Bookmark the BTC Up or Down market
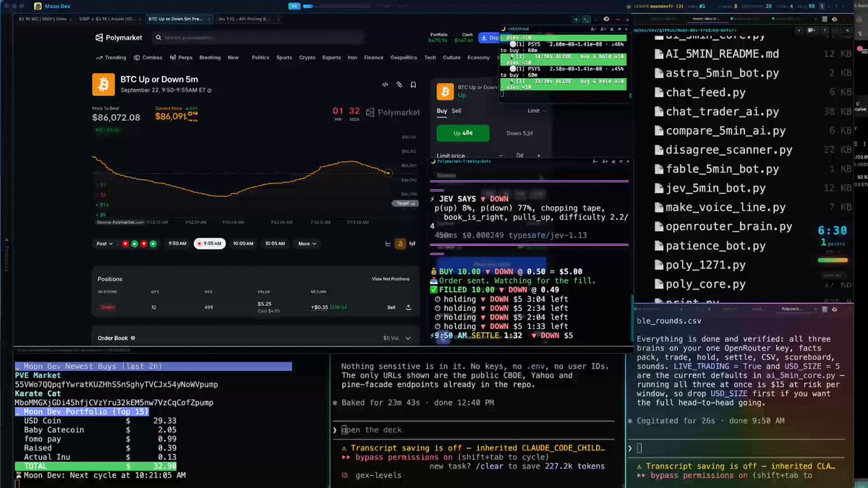This screenshot has height=488, width=868. pos(413,85)
